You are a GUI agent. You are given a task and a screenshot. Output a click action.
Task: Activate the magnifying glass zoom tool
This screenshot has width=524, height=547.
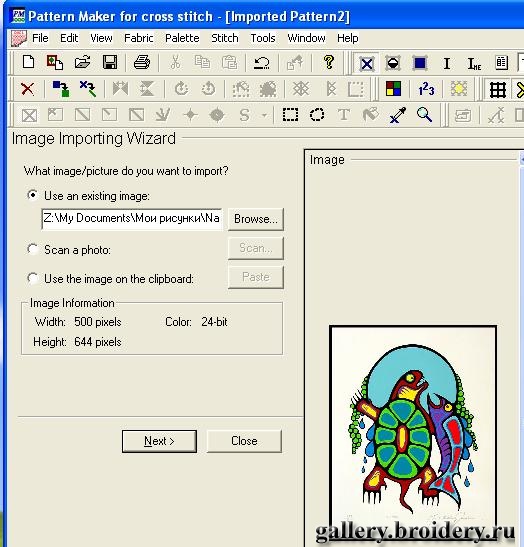(424, 115)
